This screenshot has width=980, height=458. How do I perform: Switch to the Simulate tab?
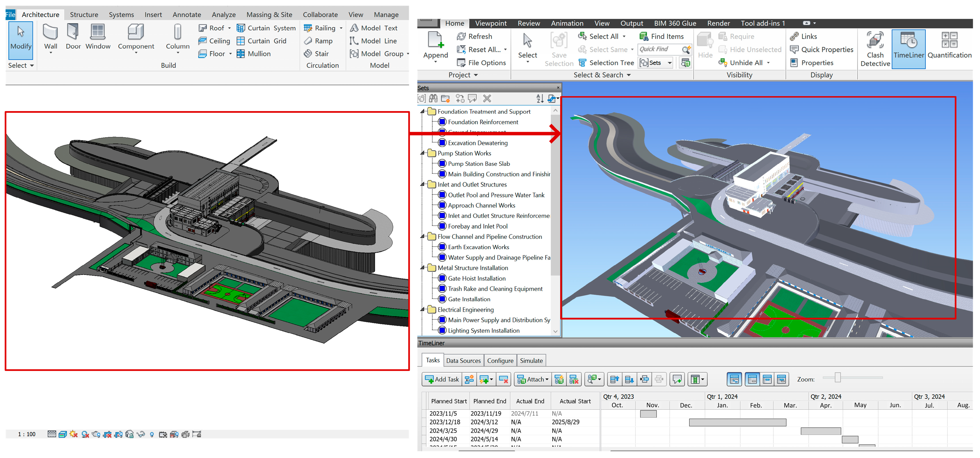(531, 361)
